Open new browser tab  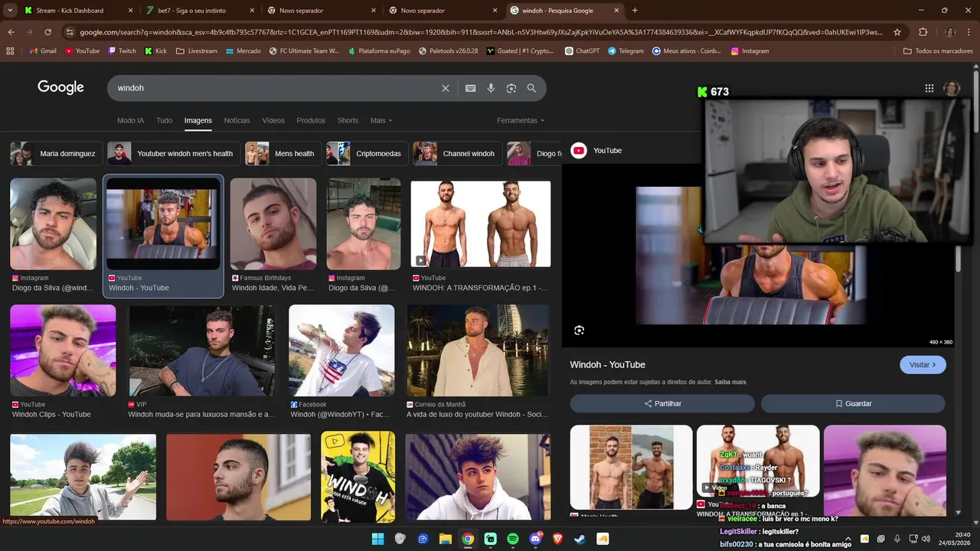635,11
